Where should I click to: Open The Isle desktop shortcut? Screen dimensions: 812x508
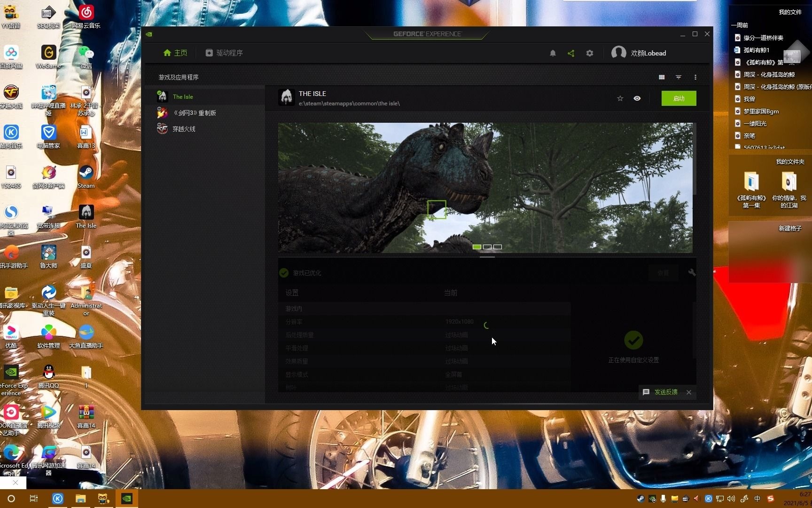point(86,216)
